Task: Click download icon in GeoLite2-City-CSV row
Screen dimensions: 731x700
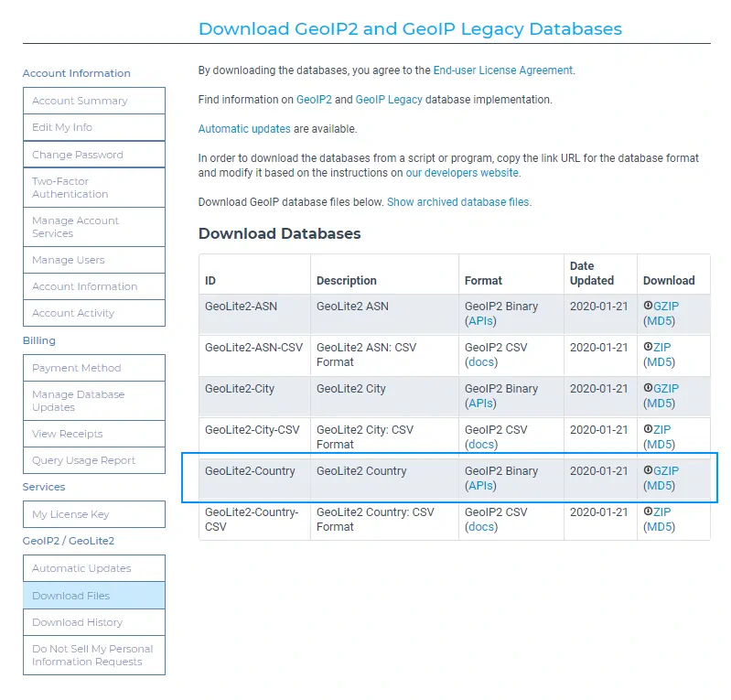Action: click(648, 428)
